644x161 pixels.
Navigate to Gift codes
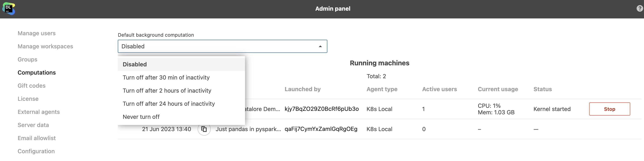pyautogui.click(x=31, y=86)
